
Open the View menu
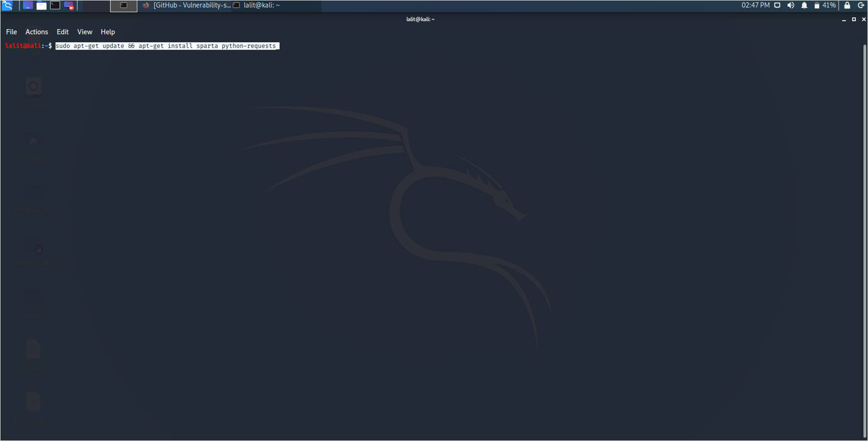84,32
